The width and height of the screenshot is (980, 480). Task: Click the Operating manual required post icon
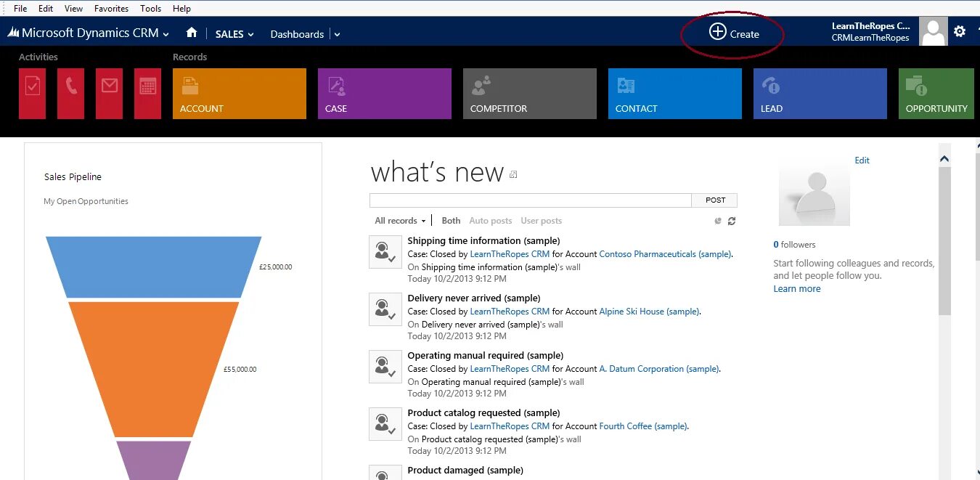(385, 367)
